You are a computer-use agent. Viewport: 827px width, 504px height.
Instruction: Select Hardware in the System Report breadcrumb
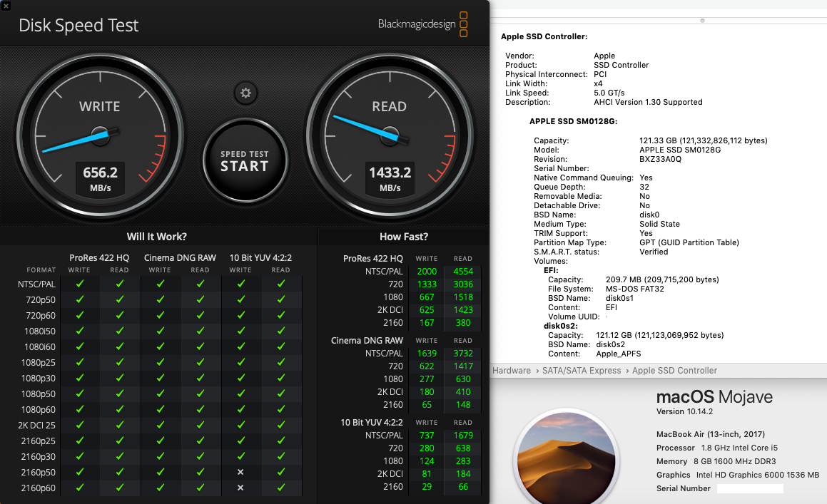point(512,370)
